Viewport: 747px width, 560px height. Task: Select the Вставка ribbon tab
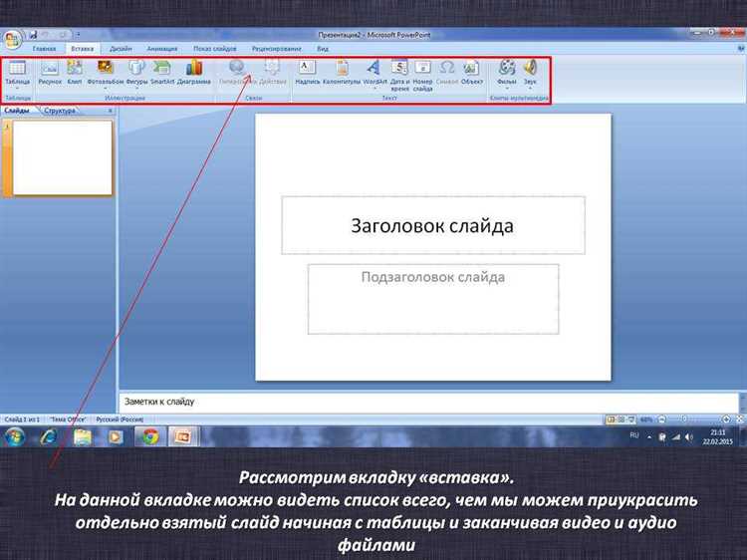83,49
